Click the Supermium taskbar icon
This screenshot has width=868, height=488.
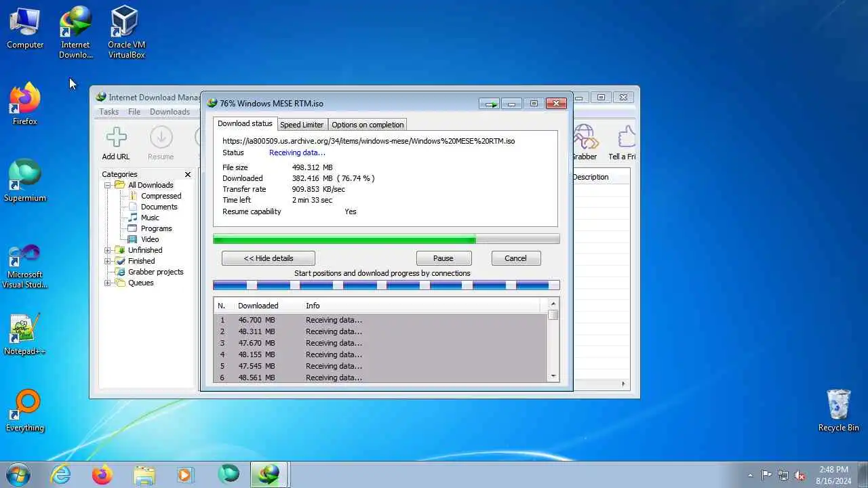[x=229, y=474]
